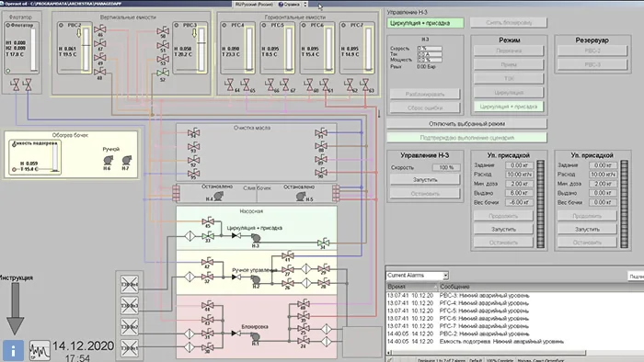The height and width of the screenshot is (362, 644).
Task: Click Отключить выбранный режим button
Action: 467,124
